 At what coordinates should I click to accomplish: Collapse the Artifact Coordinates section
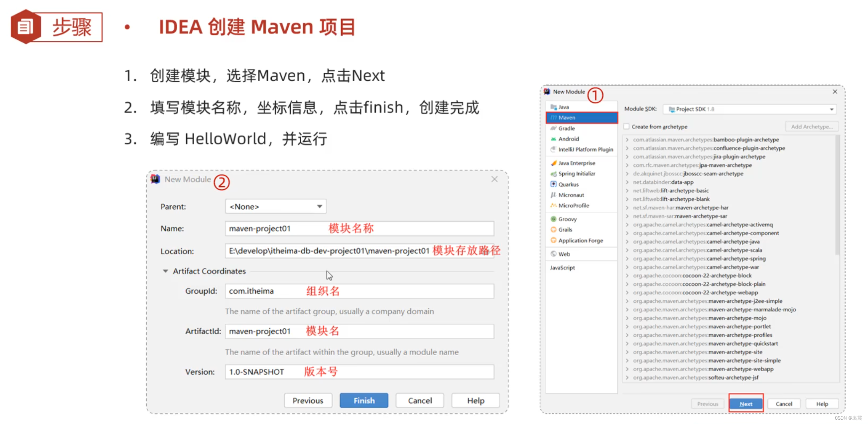[165, 271]
